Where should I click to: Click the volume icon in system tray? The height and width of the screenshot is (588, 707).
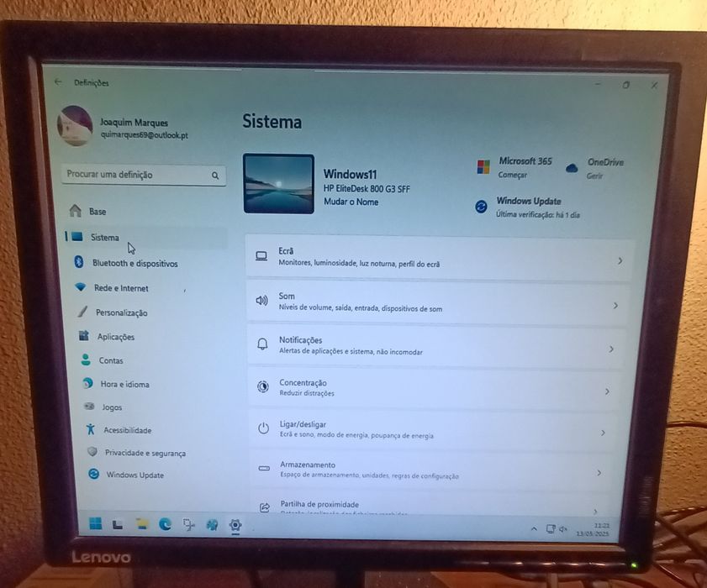(563, 529)
